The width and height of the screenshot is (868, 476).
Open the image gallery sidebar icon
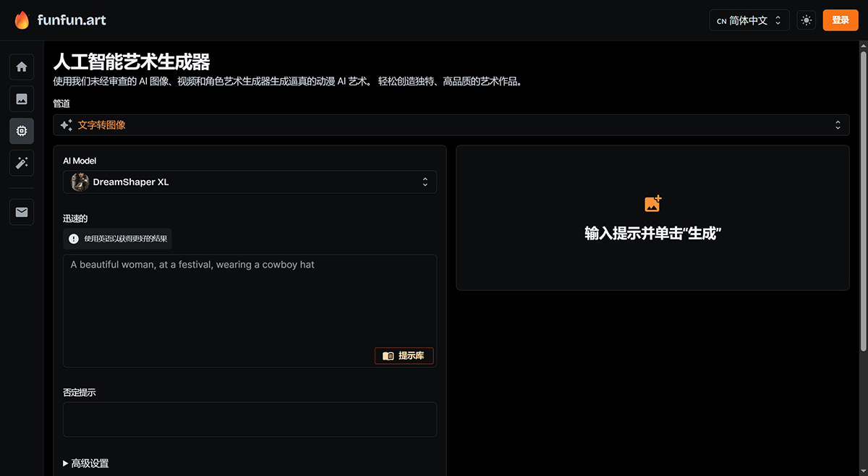coord(22,99)
